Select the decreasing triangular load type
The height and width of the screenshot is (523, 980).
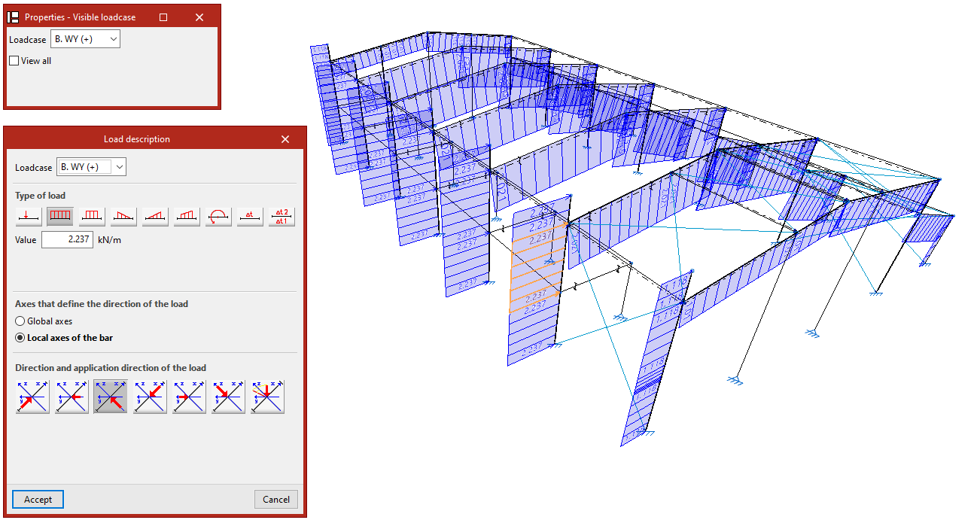pos(123,217)
